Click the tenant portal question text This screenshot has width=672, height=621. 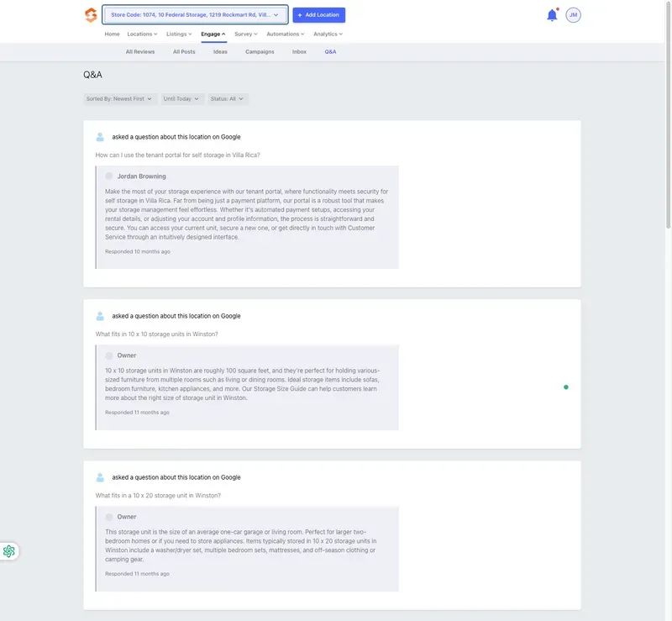[178, 155]
